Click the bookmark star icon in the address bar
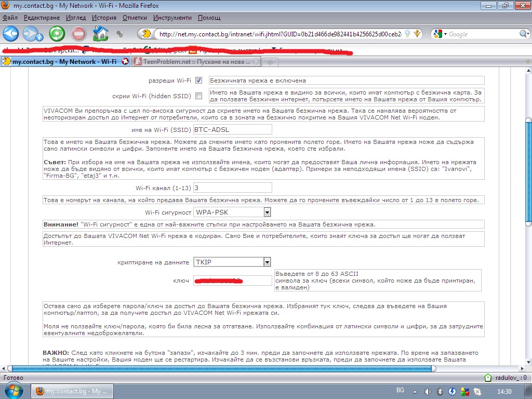The width and height of the screenshot is (532, 399). pyautogui.click(x=417, y=34)
